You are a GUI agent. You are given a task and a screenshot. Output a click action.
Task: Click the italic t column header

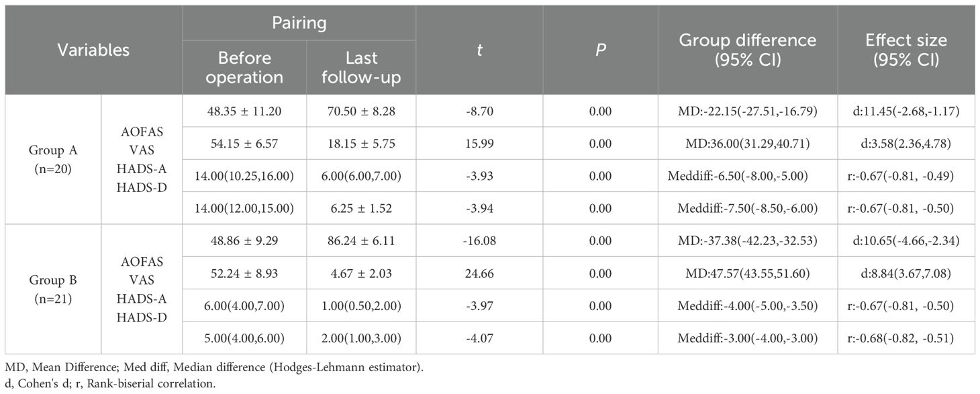point(479,50)
